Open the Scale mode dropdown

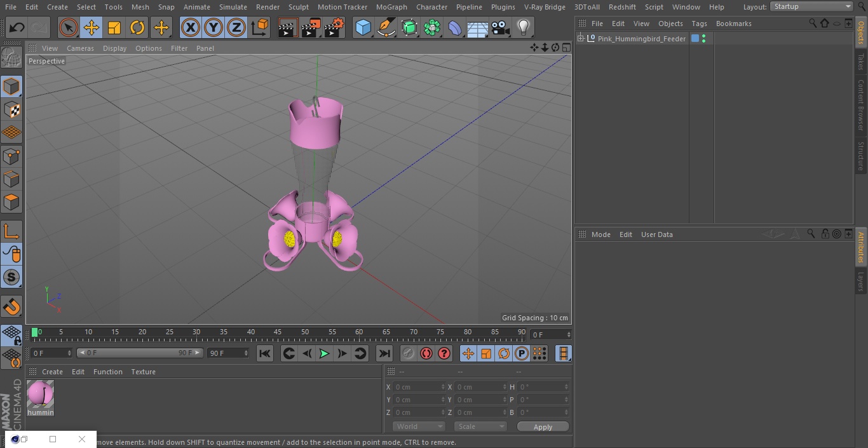[x=480, y=426]
